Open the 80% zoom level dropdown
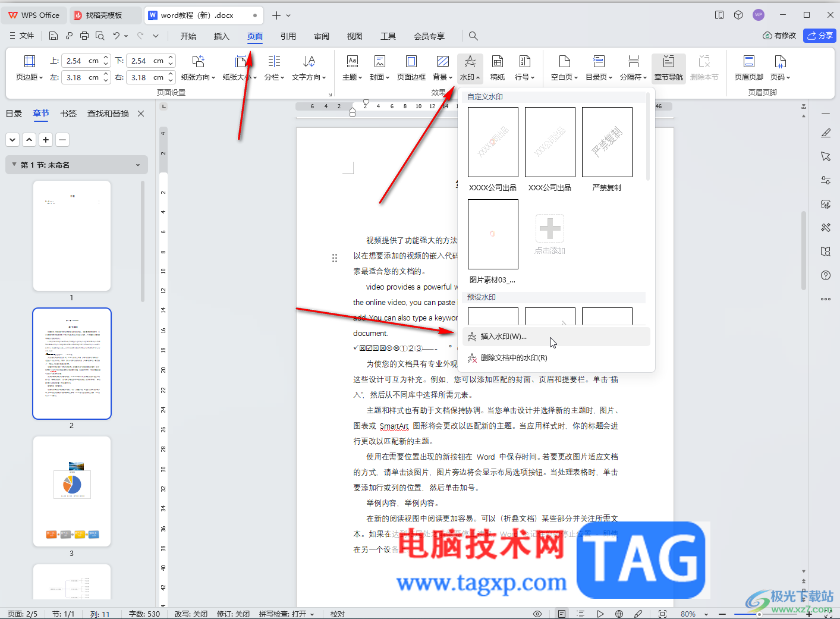 (694, 614)
